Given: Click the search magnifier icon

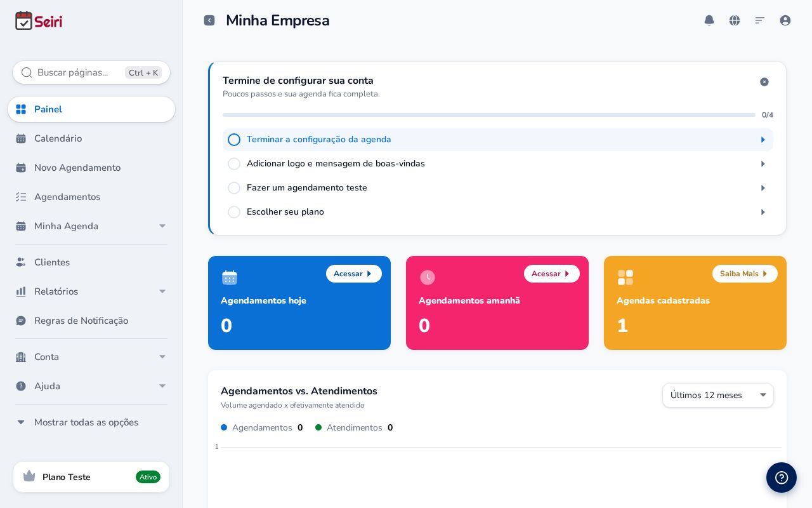Looking at the screenshot, I should [27, 72].
